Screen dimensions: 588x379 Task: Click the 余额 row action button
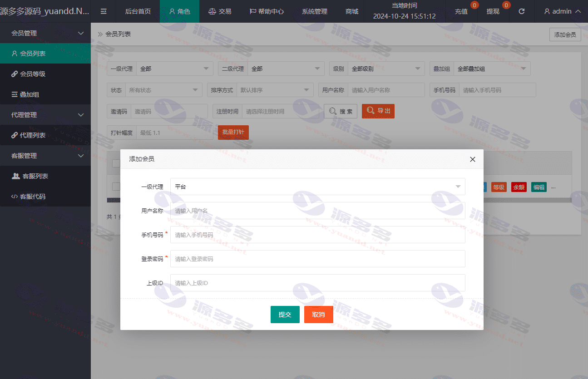519,187
